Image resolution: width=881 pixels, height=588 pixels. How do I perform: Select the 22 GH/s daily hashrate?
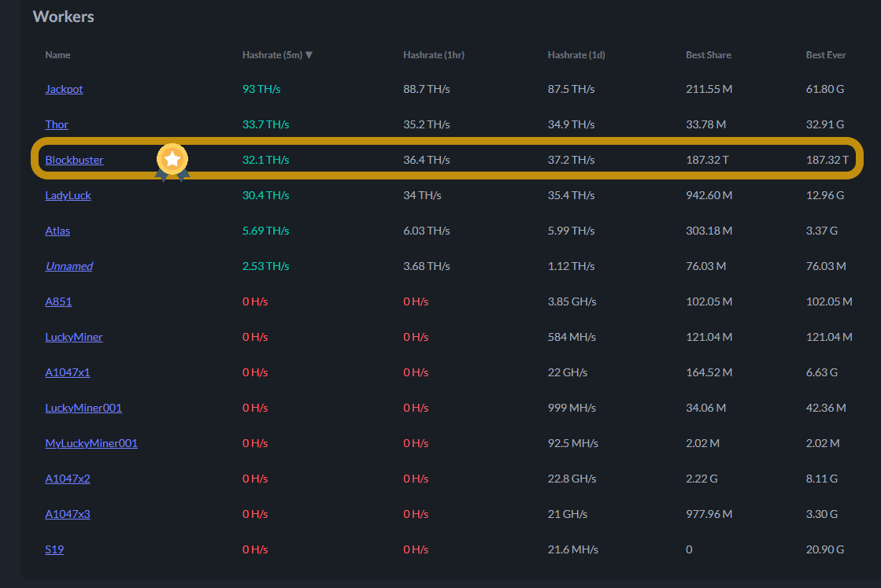568,372
